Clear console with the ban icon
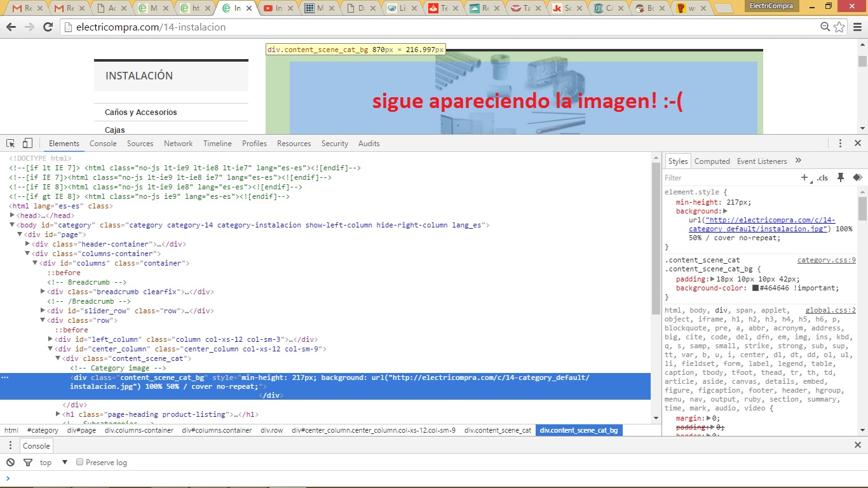 (11, 462)
